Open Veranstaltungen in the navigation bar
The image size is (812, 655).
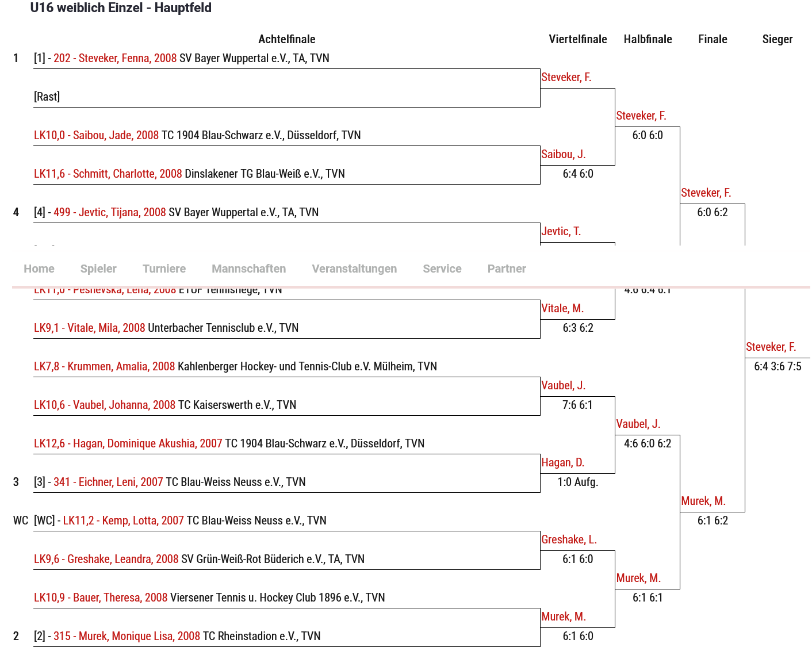[x=354, y=269]
